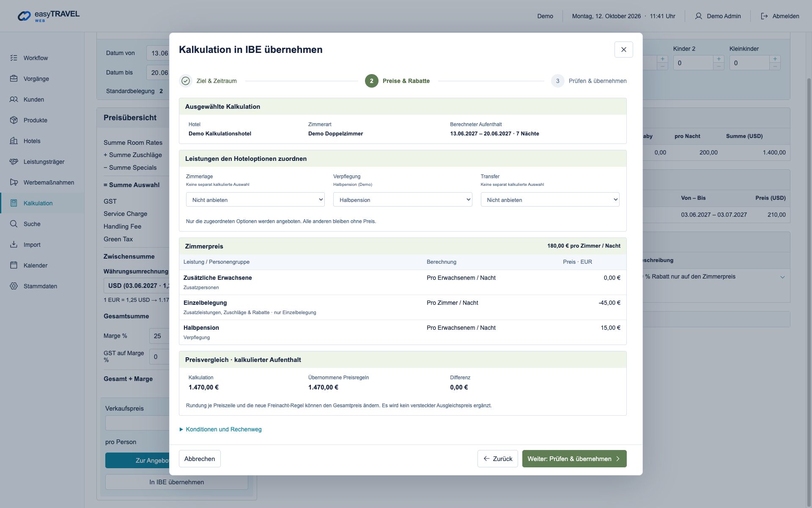
Task: Select the Suche magnifier icon
Action: 14,224
